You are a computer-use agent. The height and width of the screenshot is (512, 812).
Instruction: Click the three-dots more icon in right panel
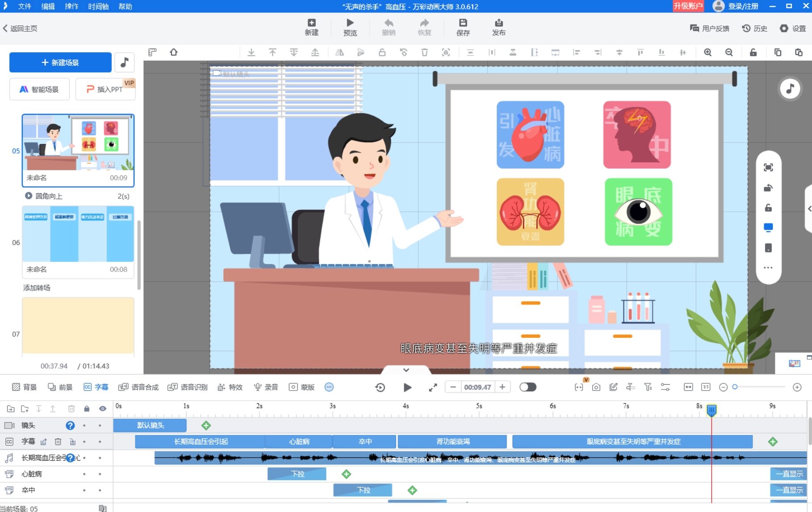(768, 268)
